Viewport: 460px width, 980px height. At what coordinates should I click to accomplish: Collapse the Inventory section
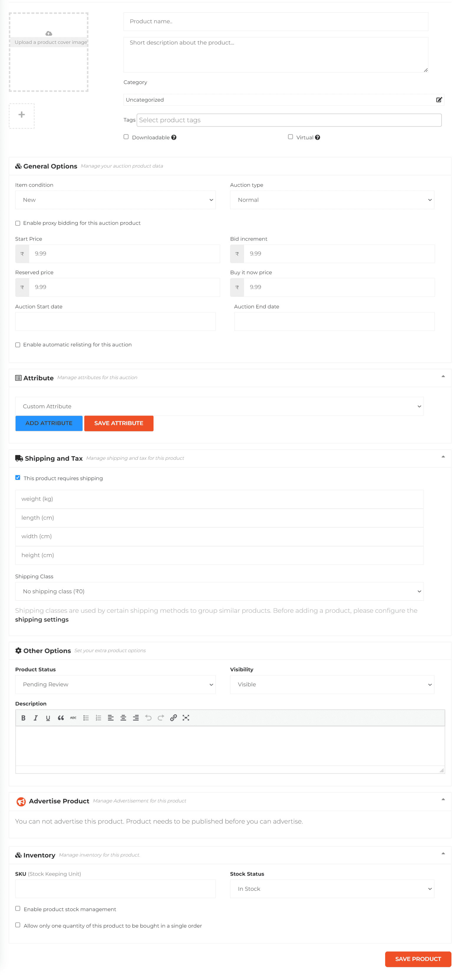(x=443, y=853)
